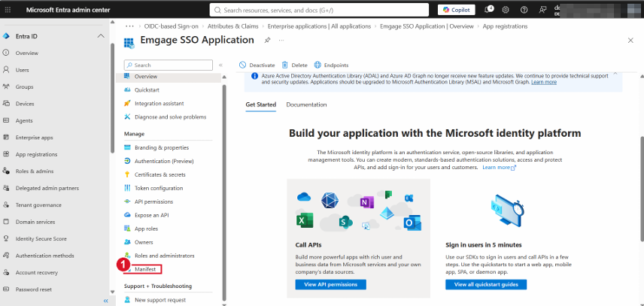The image size is (644, 306).
Task: Open Roles & admins in the sidebar
Action: 35,171
